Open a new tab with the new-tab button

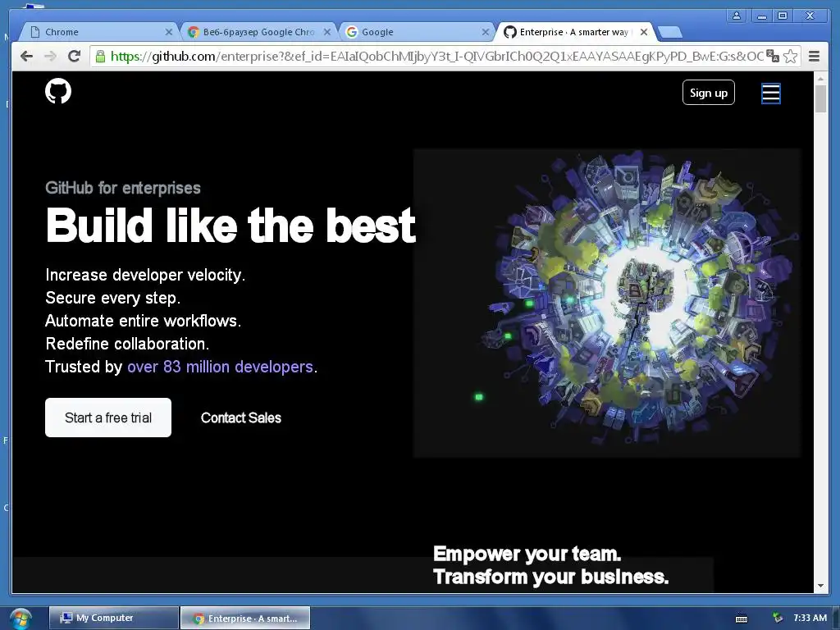coord(669,33)
